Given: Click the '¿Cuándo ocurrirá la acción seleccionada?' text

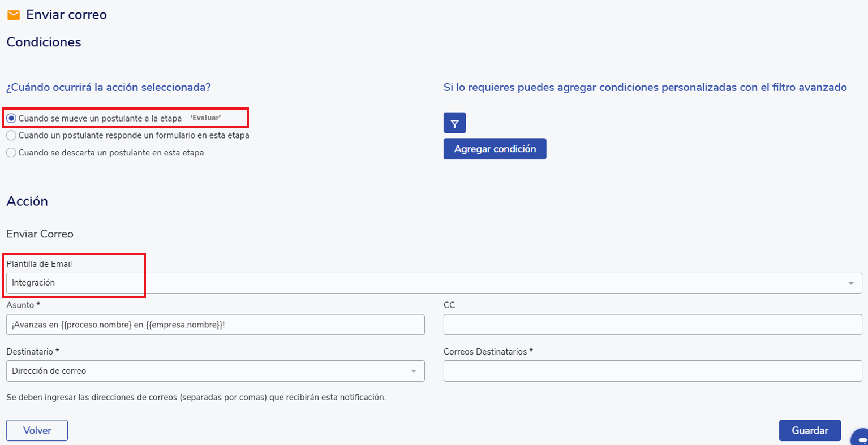Looking at the screenshot, I should pyautogui.click(x=108, y=88).
